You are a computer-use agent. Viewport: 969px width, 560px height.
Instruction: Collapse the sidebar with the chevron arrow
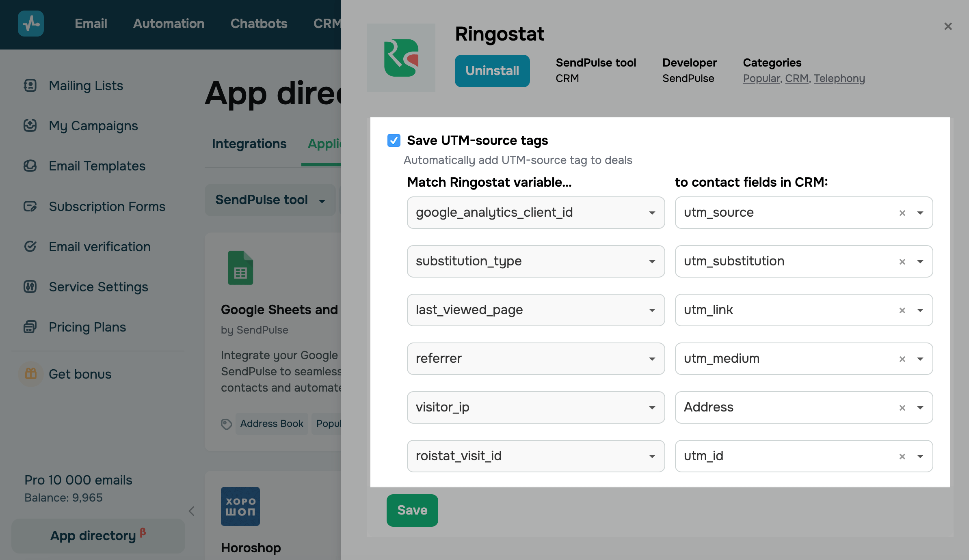192,511
